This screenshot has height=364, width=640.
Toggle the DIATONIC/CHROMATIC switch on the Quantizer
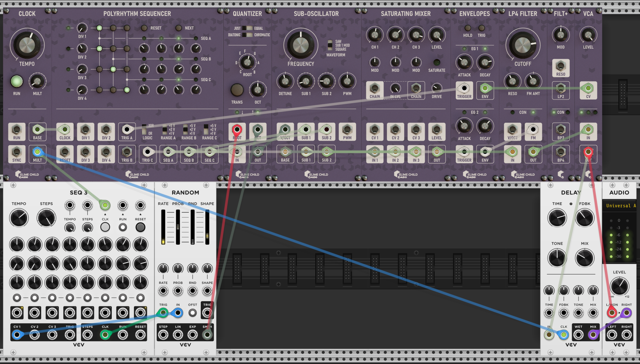point(249,35)
